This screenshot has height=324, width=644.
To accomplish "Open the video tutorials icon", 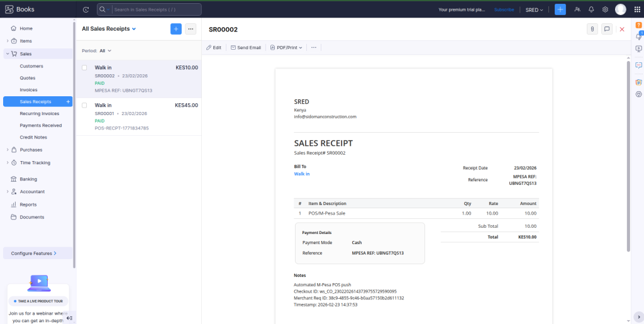I will click(x=639, y=48).
